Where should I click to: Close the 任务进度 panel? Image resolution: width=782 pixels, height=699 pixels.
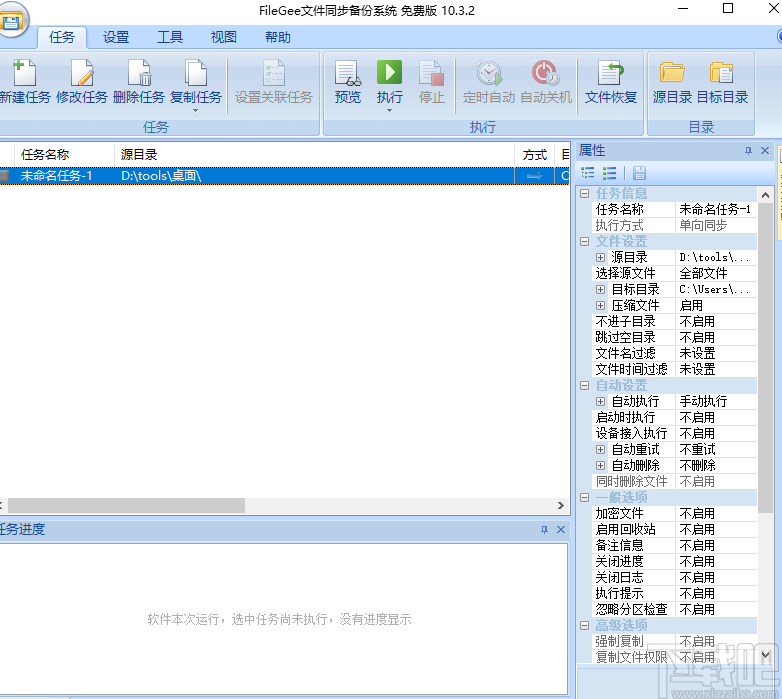561,529
